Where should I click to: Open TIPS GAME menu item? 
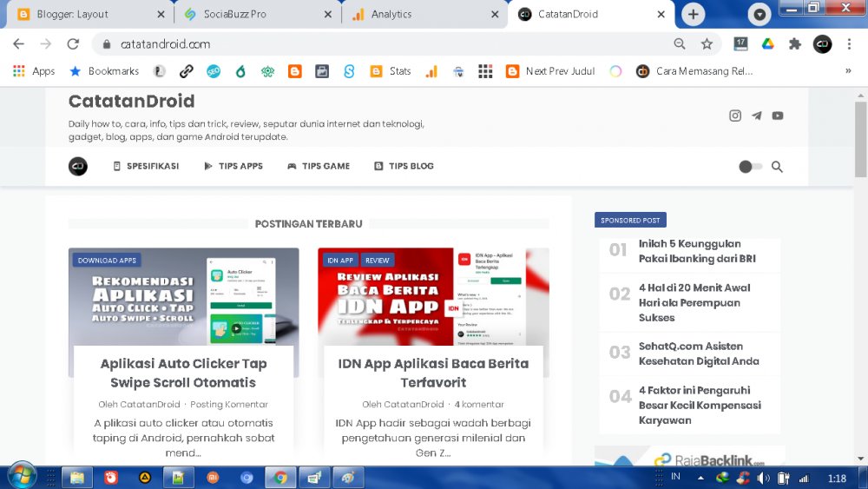coord(319,166)
